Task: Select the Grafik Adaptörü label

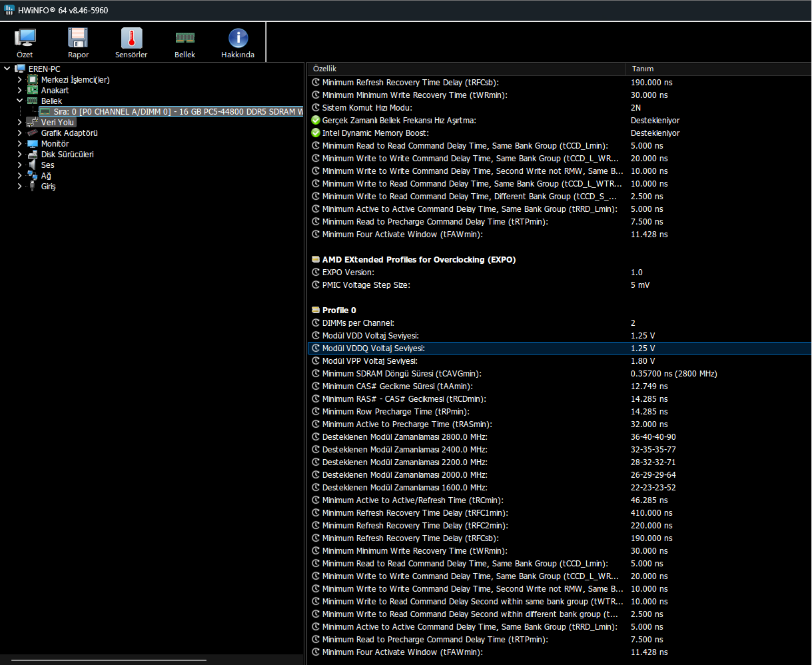Action: (x=69, y=133)
